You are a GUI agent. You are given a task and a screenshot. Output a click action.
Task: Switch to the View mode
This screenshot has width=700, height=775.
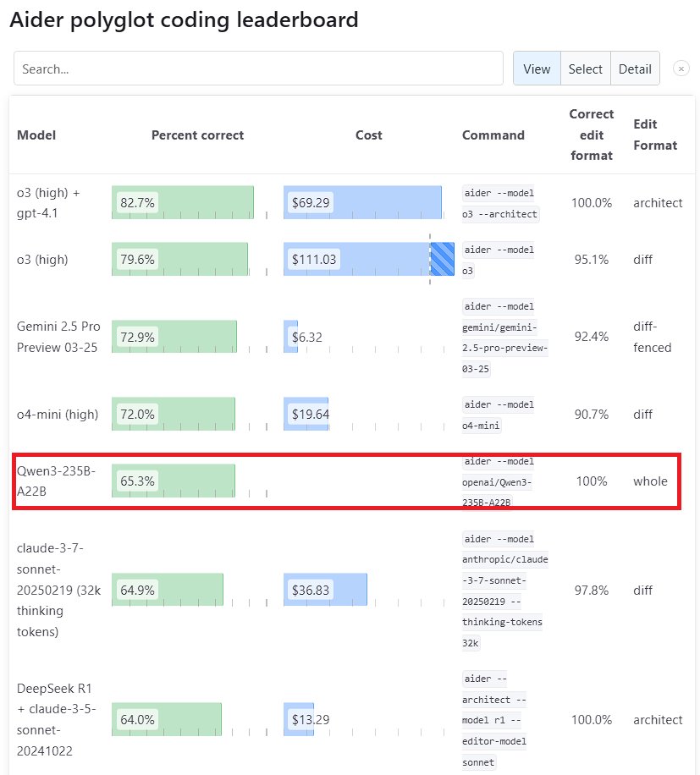click(x=537, y=69)
